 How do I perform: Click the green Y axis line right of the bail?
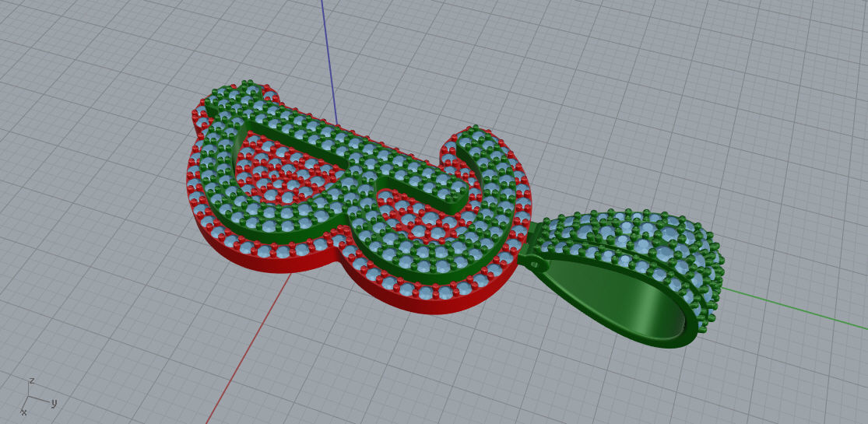coord(795,307)
